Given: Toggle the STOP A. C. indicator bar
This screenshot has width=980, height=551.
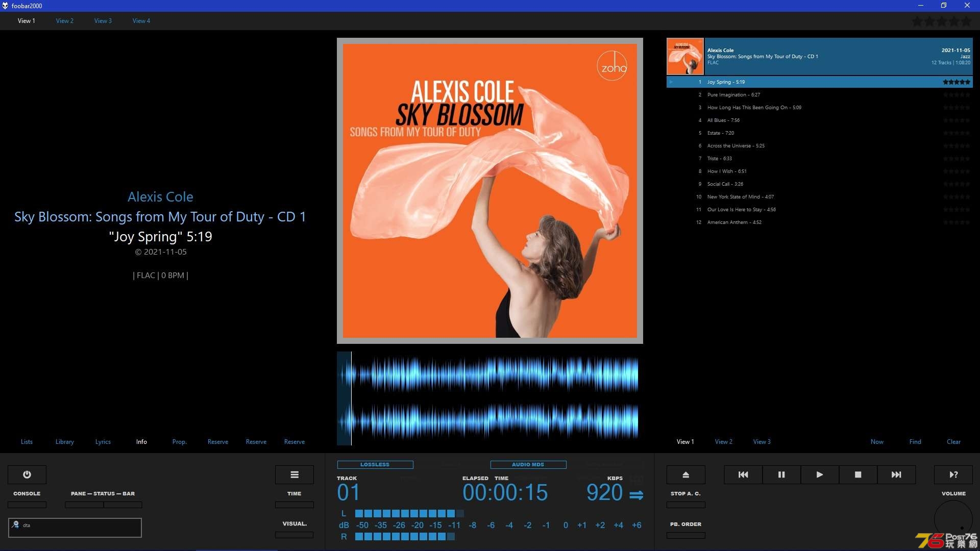Looking at the screenshot, I should coord(686,505).
